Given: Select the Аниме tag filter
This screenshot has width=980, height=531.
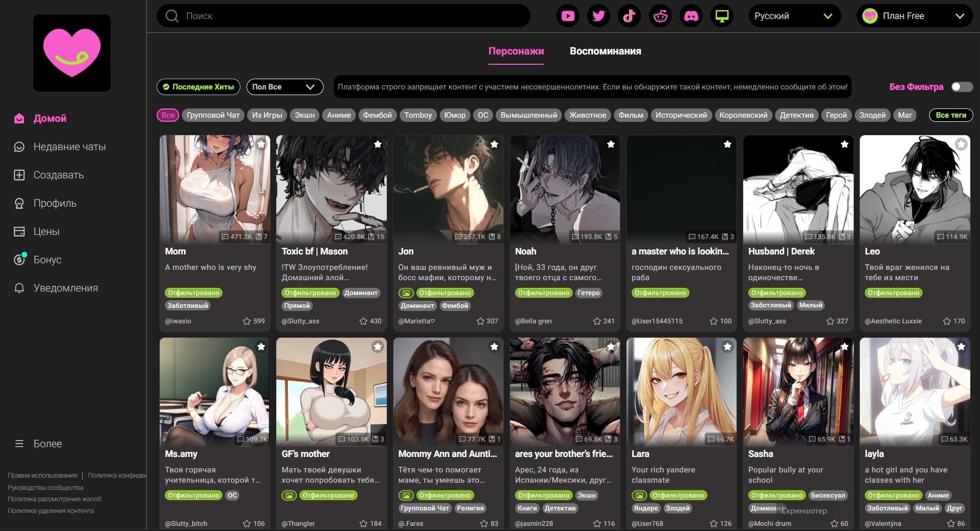Looking at the screenshot, I should (338, 115).
